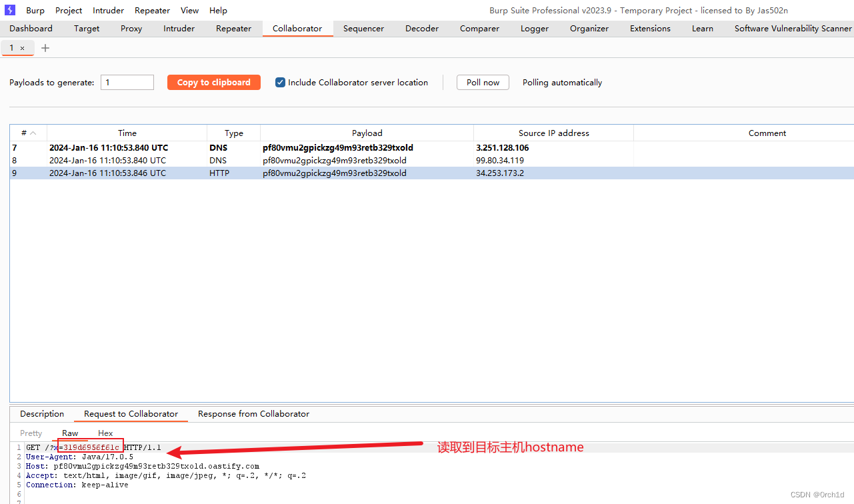Switch to the Extensions tab

[x=650, y=29]
